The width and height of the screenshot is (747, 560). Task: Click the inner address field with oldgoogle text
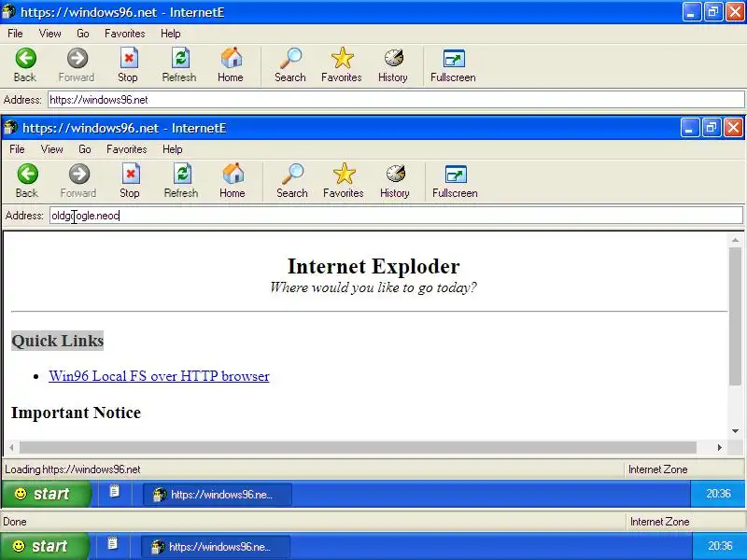pyautogui.click(x=396, y=216)
